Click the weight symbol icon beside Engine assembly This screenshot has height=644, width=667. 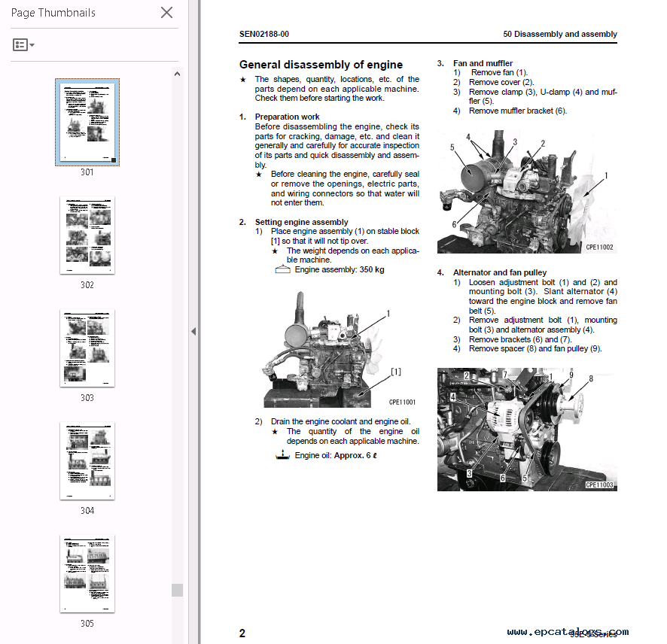click(x=282, y=269)
